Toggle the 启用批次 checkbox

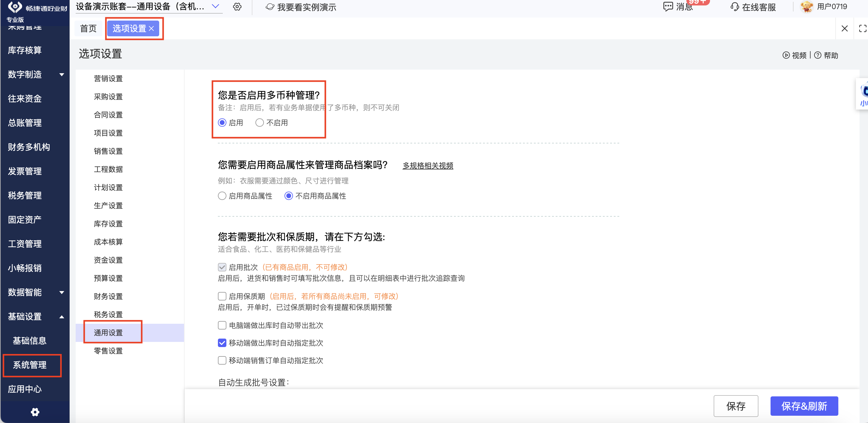(x=222, y=267)
